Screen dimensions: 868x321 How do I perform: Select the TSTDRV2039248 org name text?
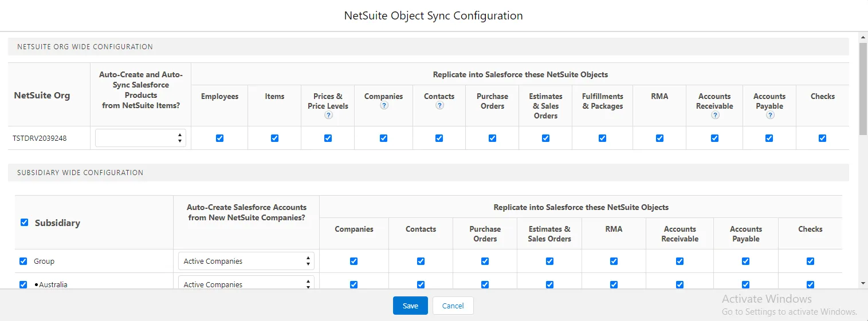point(40,138)
